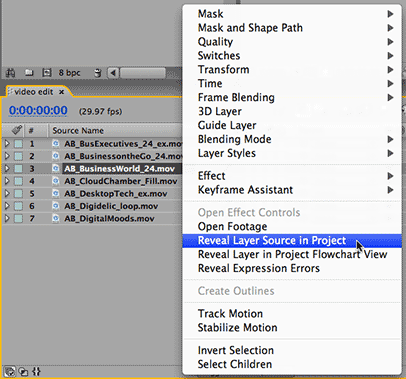Click footage icon of AB_DigitalMoods.mov
This screenshot has height=379, width=406.
click(x=56, y=218)
